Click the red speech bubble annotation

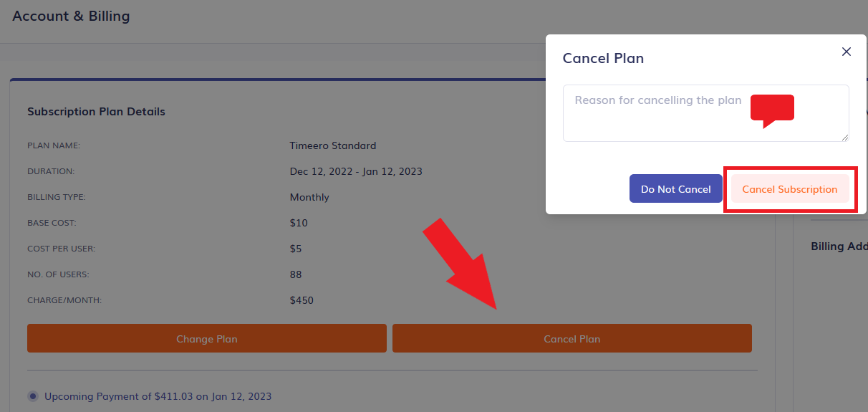772,111
